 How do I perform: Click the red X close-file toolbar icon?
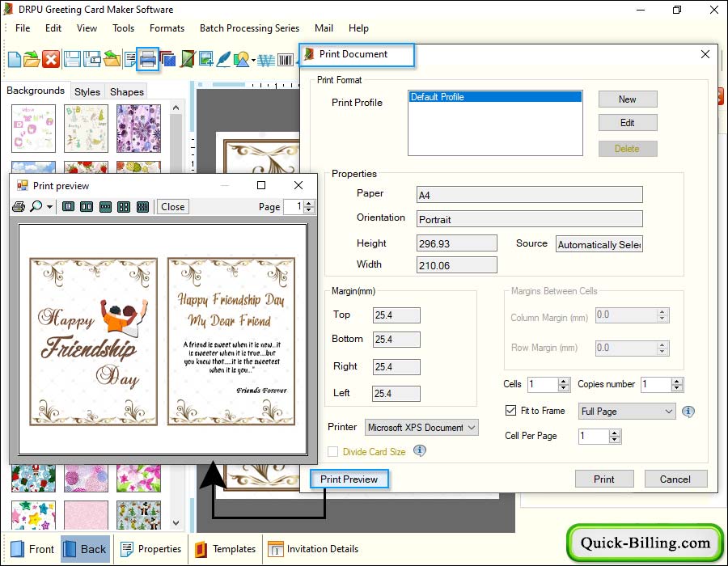point(51,59)
